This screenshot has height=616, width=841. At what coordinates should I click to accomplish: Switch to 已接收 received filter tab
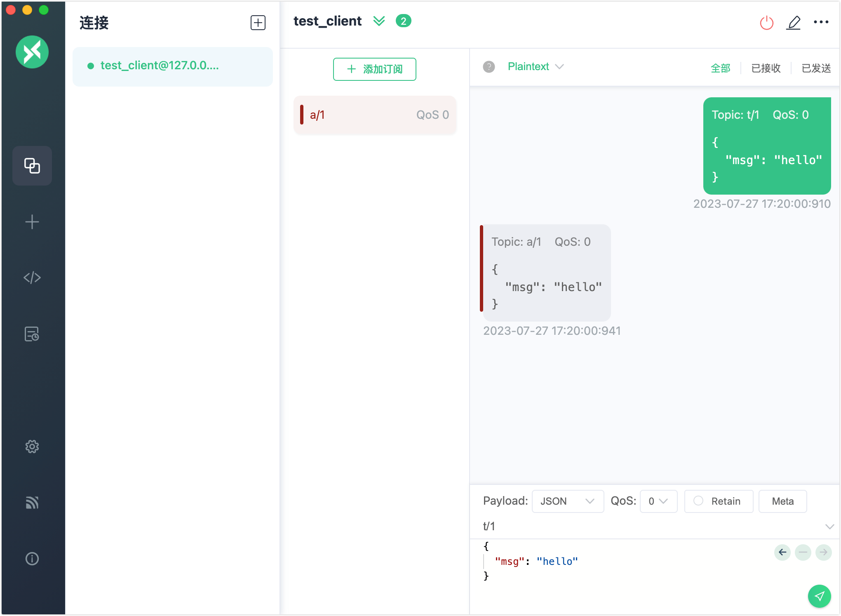[766, 68]
